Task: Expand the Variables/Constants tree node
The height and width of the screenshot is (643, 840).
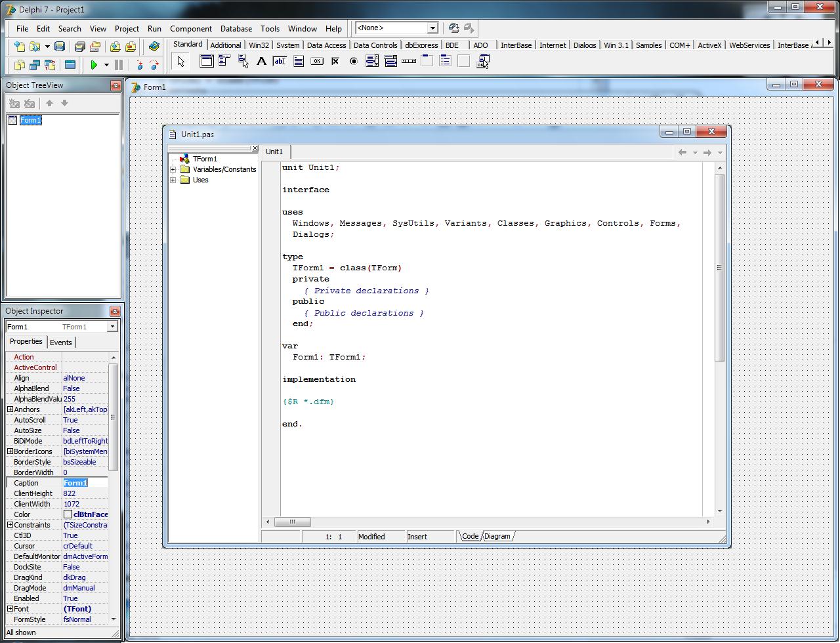Action: coord(173,169)
